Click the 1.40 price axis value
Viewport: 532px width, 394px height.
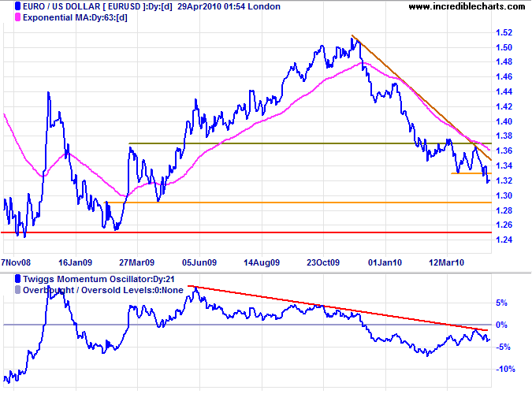coord(504,121)
